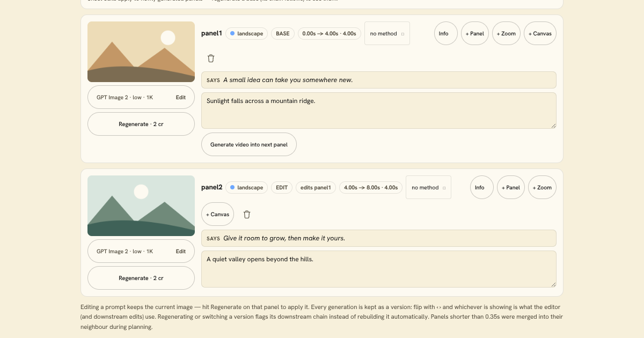This screenshot has height=338, width=644.
Task: Click the BASE badge on panel1
Action: pos(283,33)
